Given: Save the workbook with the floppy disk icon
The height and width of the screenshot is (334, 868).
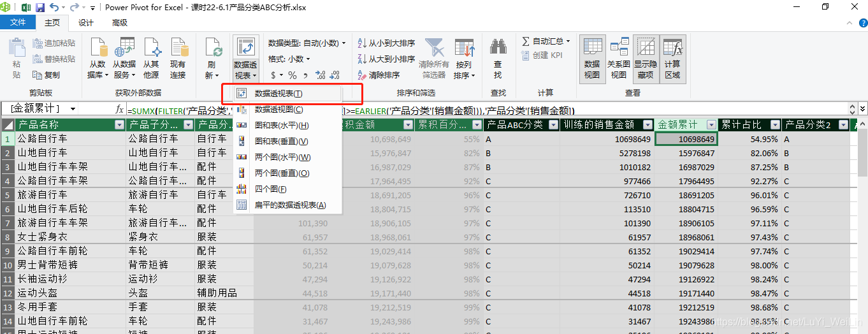Looking at the screenshot, I should (x=40, y=8).
